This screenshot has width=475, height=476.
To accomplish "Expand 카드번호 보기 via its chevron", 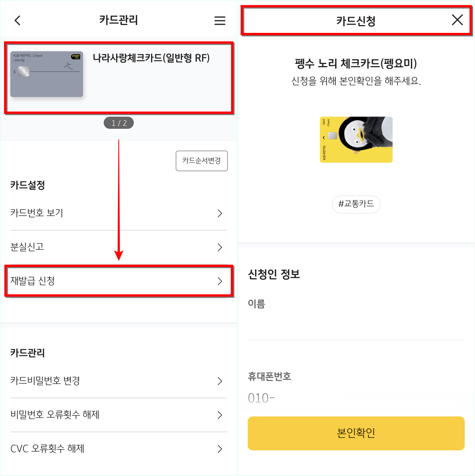I will click(x=220, y=213).
